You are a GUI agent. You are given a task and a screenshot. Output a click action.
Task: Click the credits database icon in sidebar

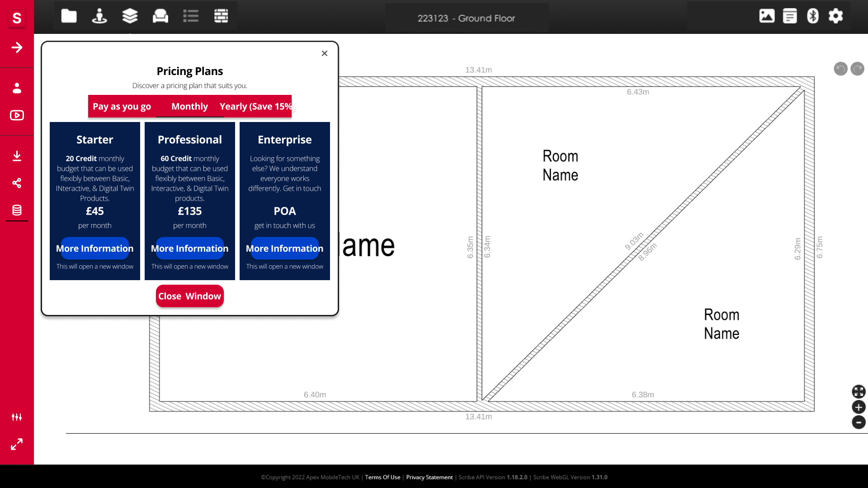[17, 210]
